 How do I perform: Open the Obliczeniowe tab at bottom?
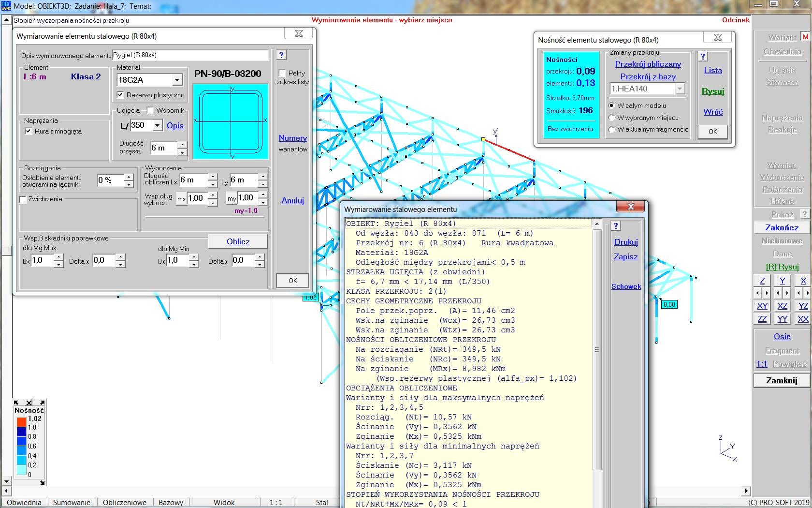pos(124,502)
